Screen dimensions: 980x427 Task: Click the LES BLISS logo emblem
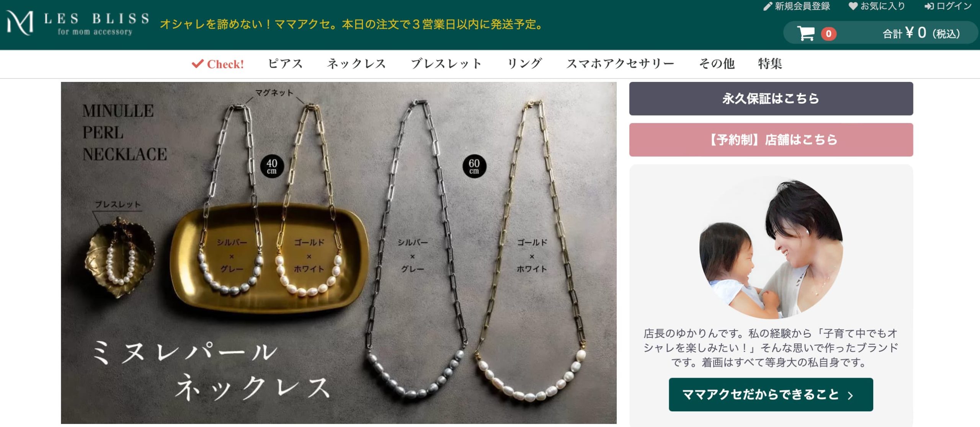click(20, 23)
